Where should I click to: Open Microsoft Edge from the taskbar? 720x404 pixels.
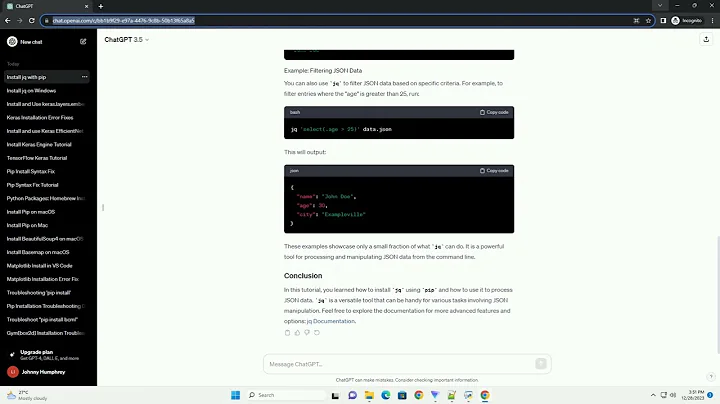(386, 395)
